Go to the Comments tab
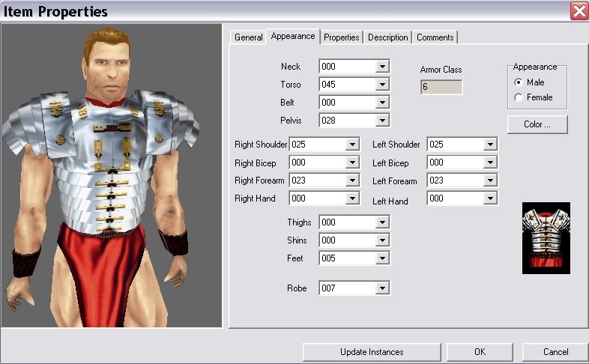This screenshot has width=589, height=364. [x=435, y=37]
